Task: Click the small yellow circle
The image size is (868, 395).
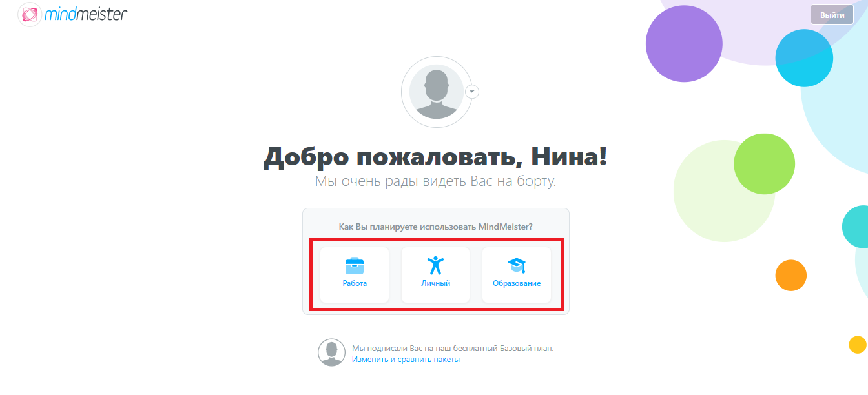Action: [x=857, y=345]
